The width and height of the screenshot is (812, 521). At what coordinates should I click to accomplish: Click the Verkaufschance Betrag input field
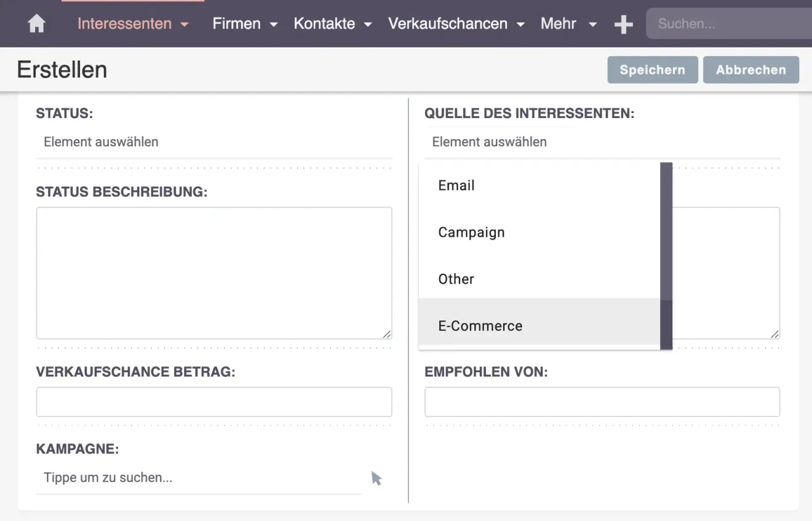point(213,402)
